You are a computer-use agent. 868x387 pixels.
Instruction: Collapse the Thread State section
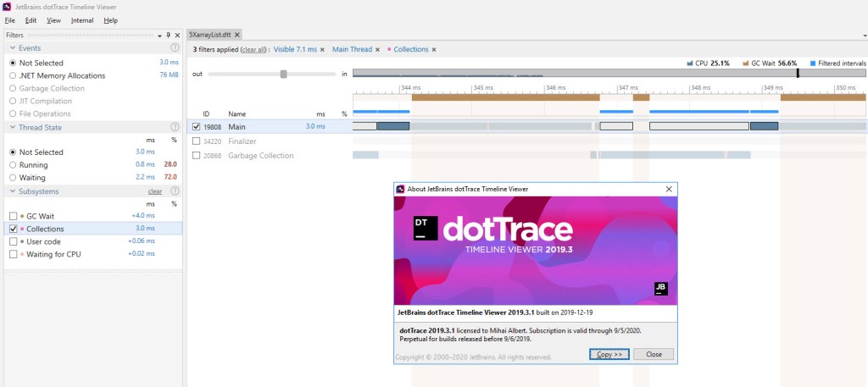(12, 127)
